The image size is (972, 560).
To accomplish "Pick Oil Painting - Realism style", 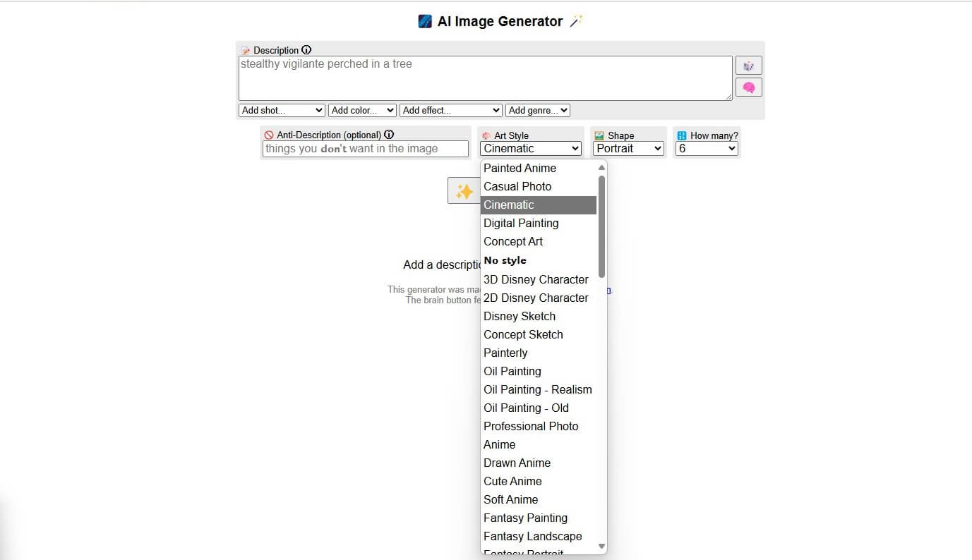I will [537, 389].
